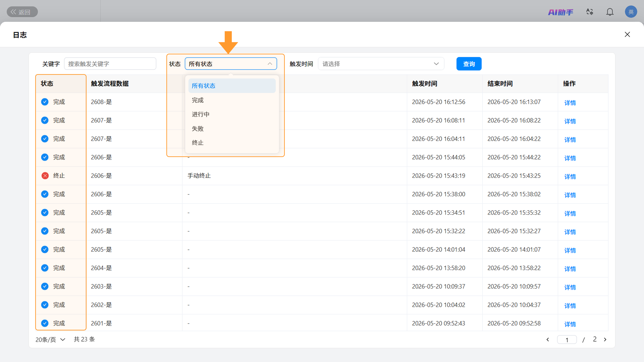This screenshot has height=362, width=644.
Task: Open 详情 for the 15:43:19 terminated row
Action: 570,176
